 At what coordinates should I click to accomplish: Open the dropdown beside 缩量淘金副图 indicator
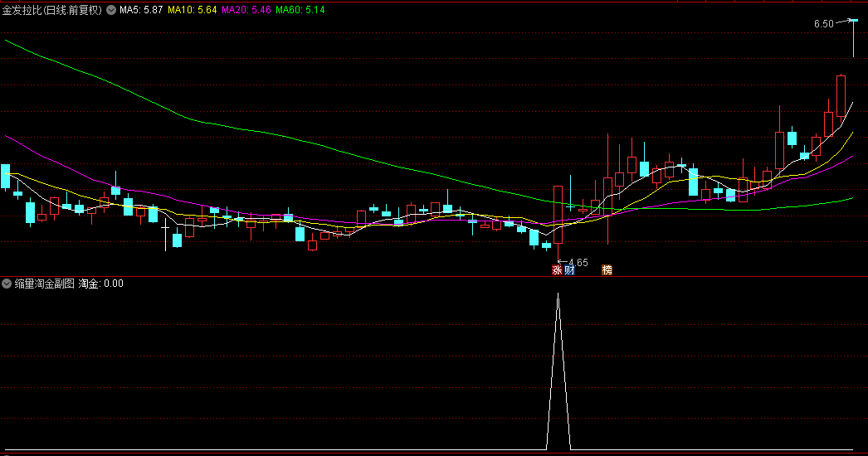7,284
